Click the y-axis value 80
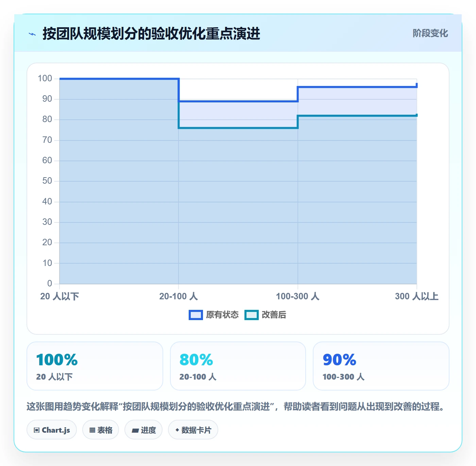This screenshot has height=466, width=476. coord(47,119)
